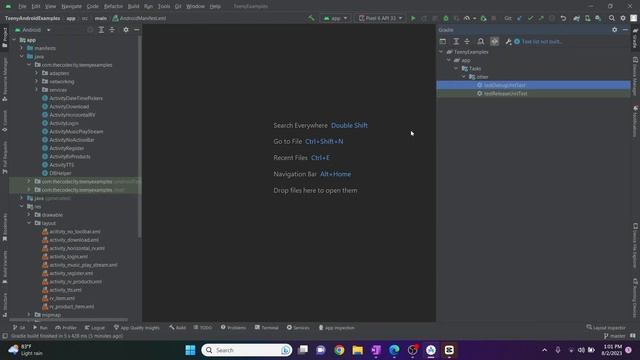Image resolution: width=640 pixels, height=360 pixels.
Task: Open the Refactor menu
Action: 113,6
